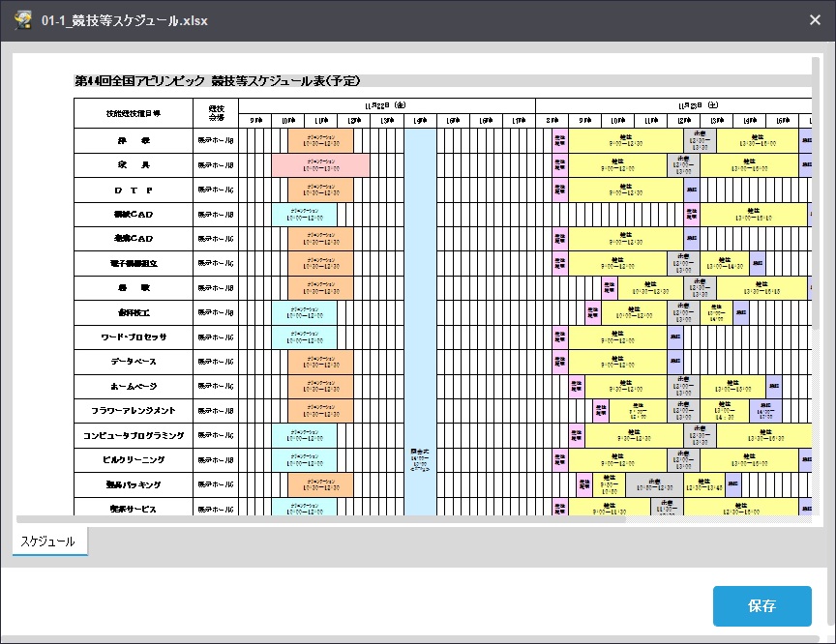Viewport: 836px width, 644px height.
Task: Select the データベース row label
Action: click(x=134, y=362)
